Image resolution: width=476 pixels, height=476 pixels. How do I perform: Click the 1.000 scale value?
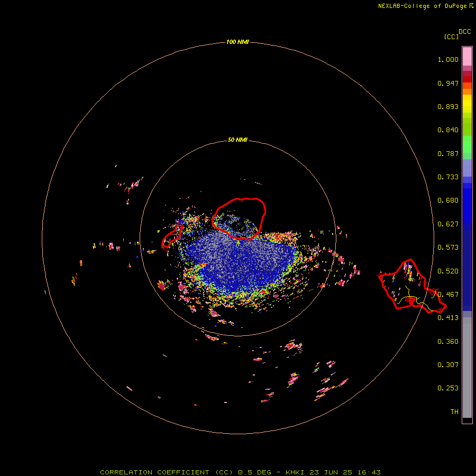coord(448,59)
